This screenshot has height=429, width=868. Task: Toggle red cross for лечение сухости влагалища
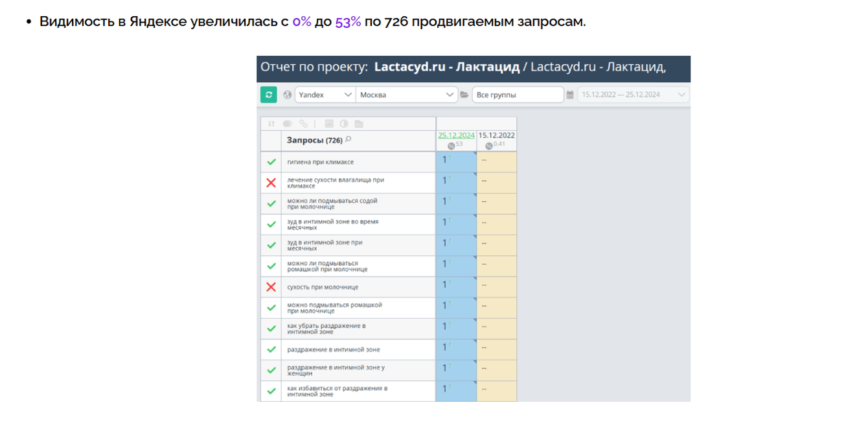click(271, 183)
